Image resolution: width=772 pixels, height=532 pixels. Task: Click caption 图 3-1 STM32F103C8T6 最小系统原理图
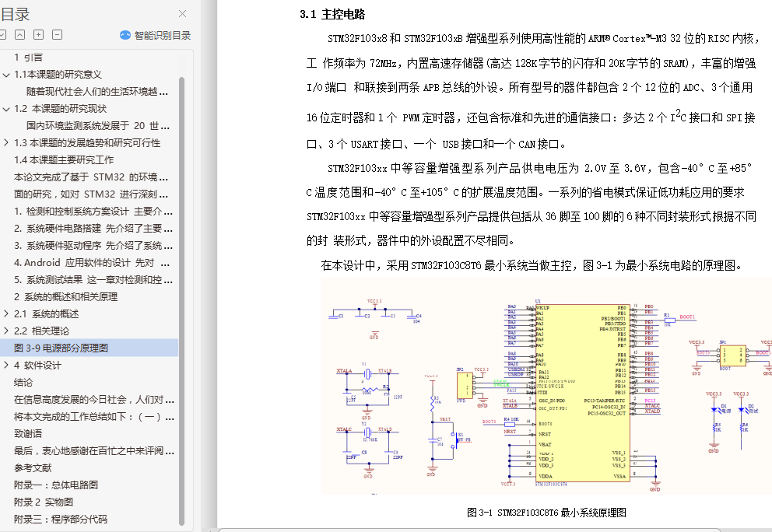tap(546, 513)
